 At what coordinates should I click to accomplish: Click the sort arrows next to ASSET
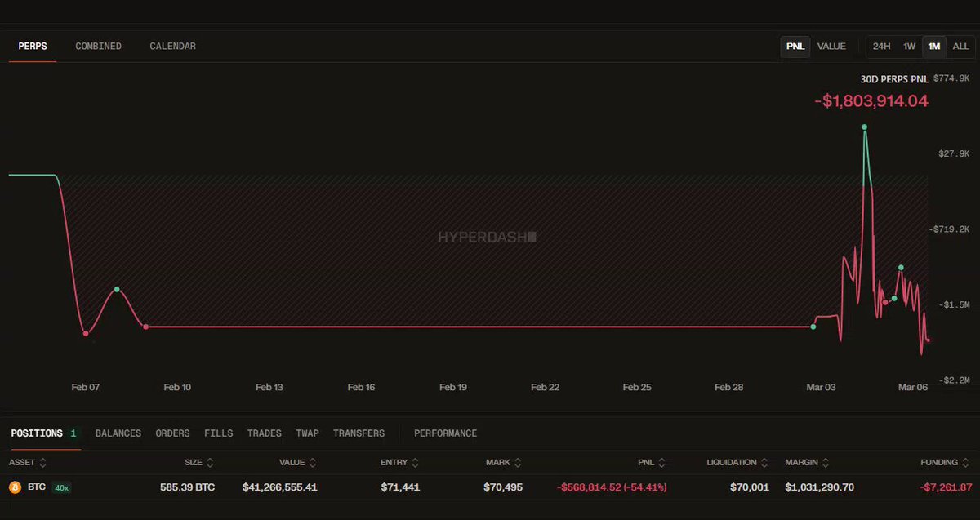(x=42, y=463)
